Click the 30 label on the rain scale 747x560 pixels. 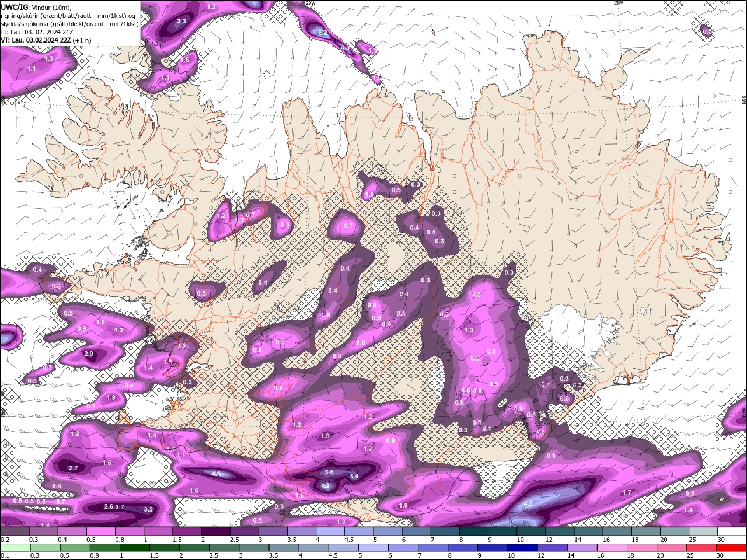(x=721, y=556)
